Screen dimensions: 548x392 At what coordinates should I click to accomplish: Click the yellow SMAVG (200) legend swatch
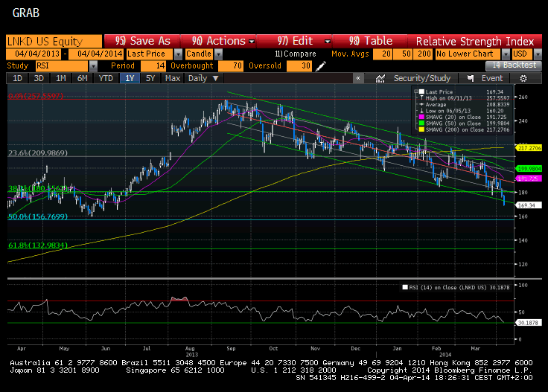pos(421,129)
